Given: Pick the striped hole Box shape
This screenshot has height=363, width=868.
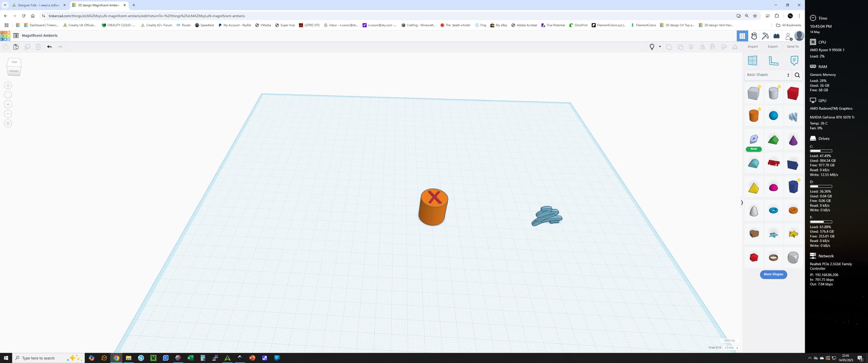Looking at the screenshot, I should [x=754, y=93].
